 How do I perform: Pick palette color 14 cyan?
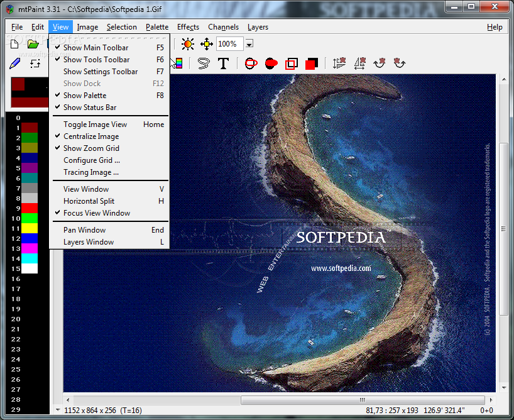coord(30,258)
